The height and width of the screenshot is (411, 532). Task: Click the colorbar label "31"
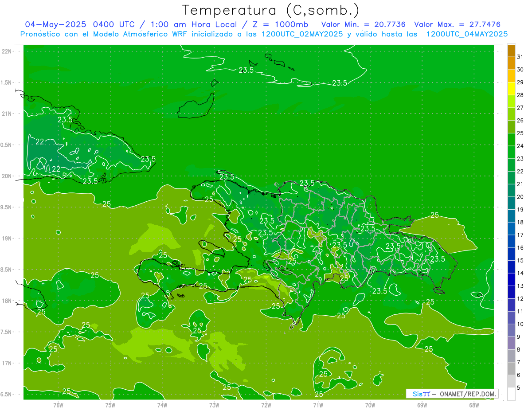point(520,57)
